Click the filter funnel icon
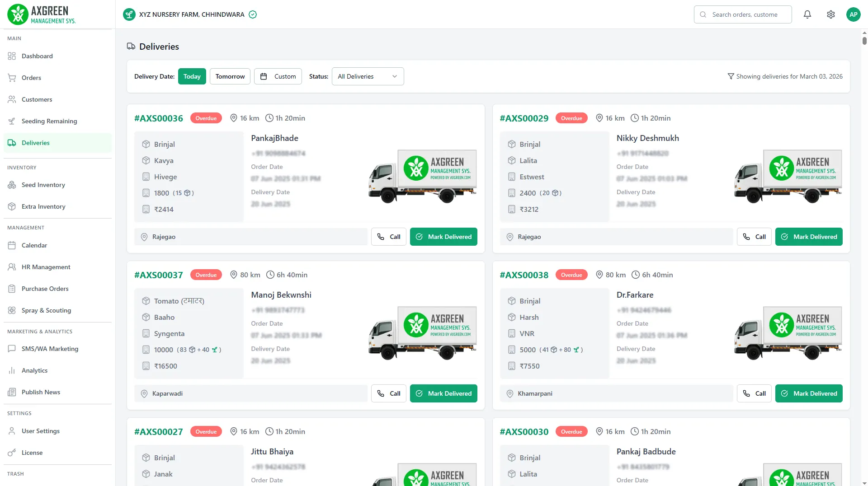 (x=731, y=76)
